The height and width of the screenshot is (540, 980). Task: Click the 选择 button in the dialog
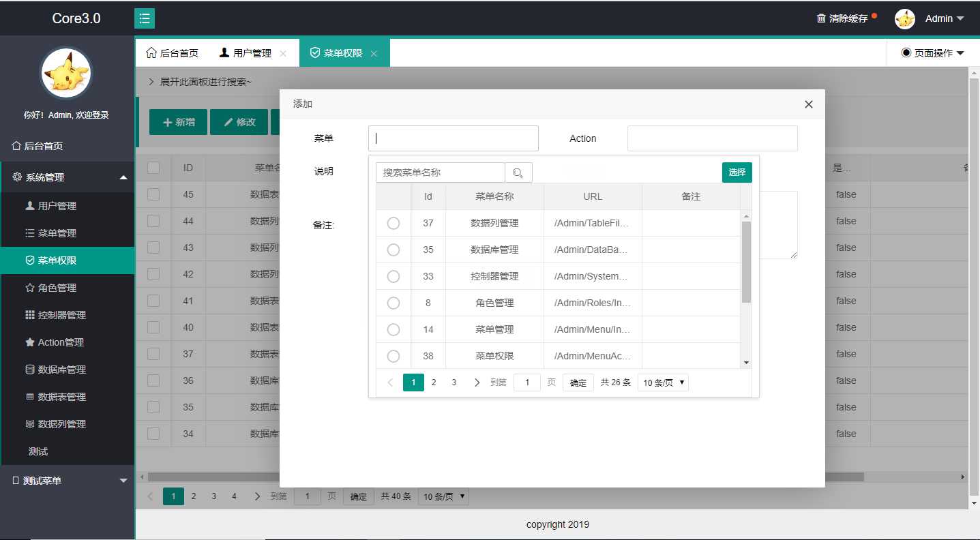click(737, 172)
